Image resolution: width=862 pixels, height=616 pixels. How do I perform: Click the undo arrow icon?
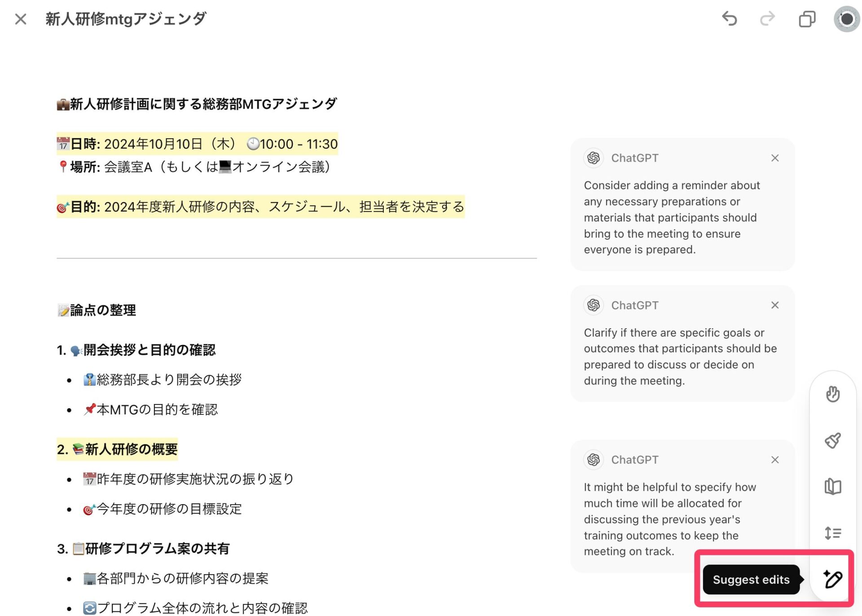(x=730, y=19)
